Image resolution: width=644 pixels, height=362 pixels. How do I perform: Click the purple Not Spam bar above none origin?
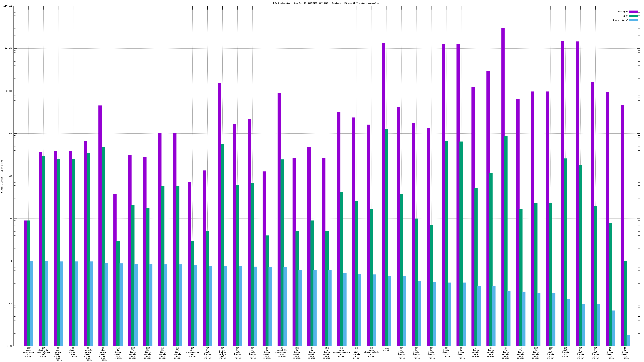click(x=383, y=175)
